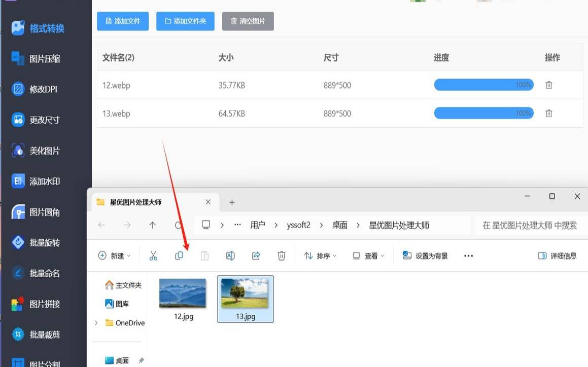Click the 100% progress bar of 13.webp
This screenshot has height=367, width=588.
(483, 113)
